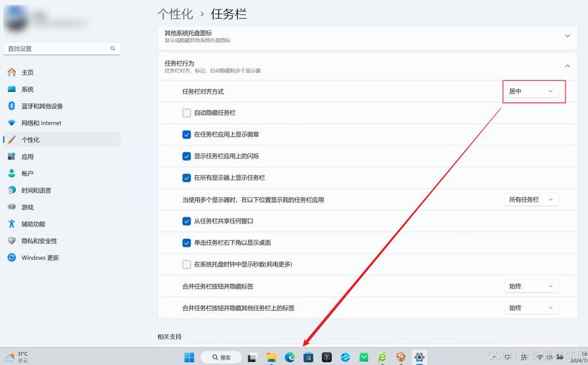This screenshot has height=365, width=588.
Task: Open Task View from the taskbar
Action: point(252,358)
